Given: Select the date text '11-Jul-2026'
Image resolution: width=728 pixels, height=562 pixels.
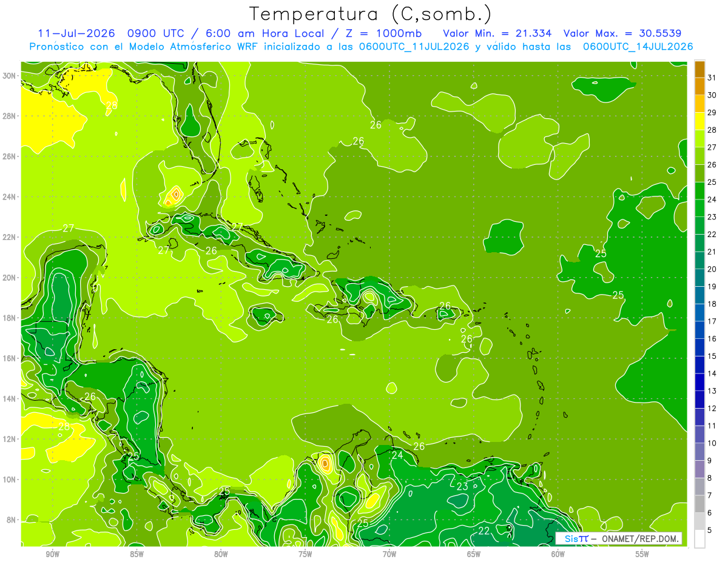Looking at the screenshot, I should (76, 33).
